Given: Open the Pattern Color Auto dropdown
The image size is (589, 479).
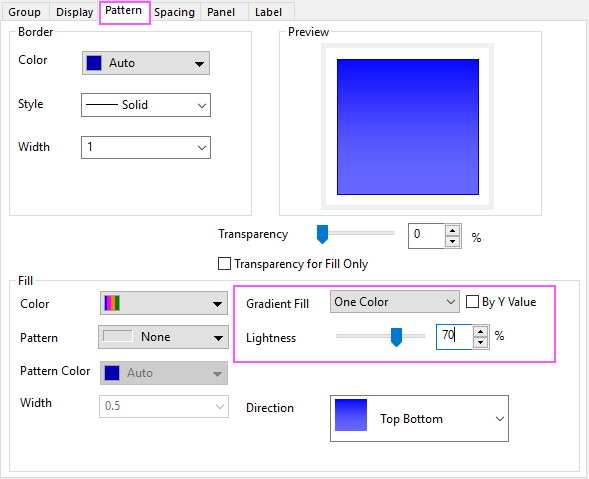Looking at the screenshot, I should [164, 373].
